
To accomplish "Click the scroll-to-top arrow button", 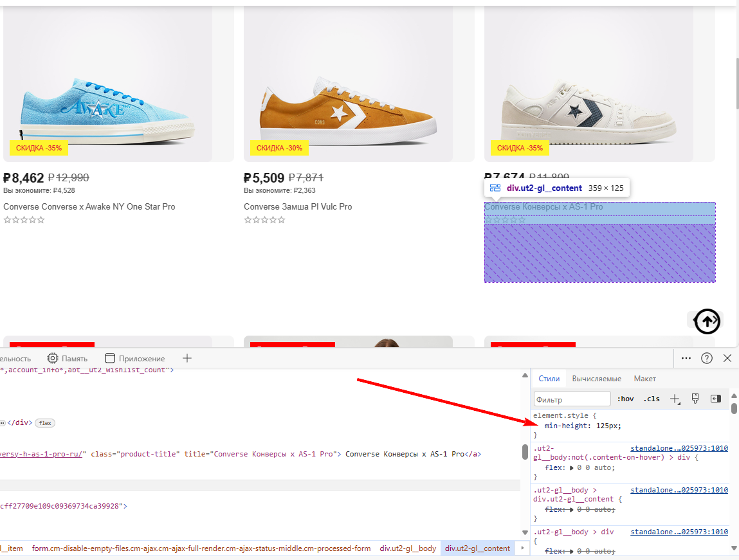I will (707, 321).
